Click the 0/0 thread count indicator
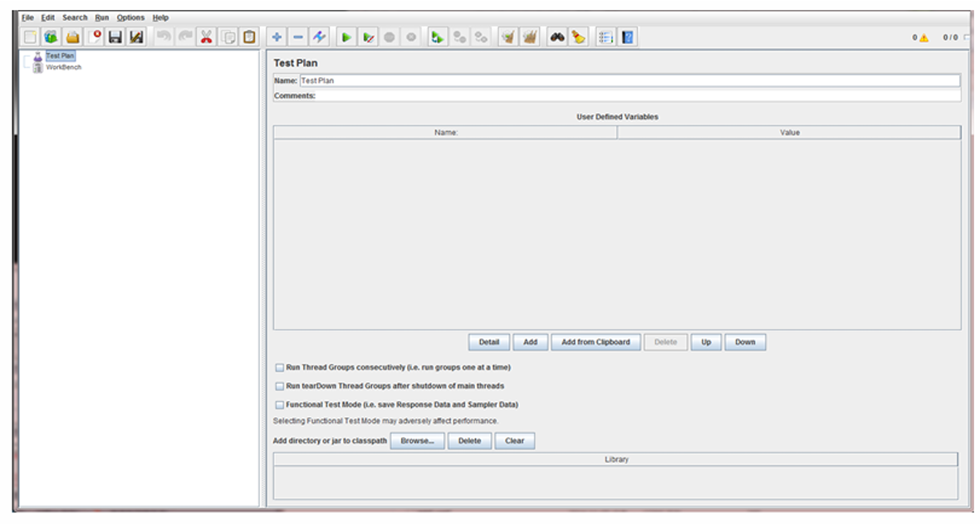The width and height of the screenshot is (980, 525). (x=950, y=37)
